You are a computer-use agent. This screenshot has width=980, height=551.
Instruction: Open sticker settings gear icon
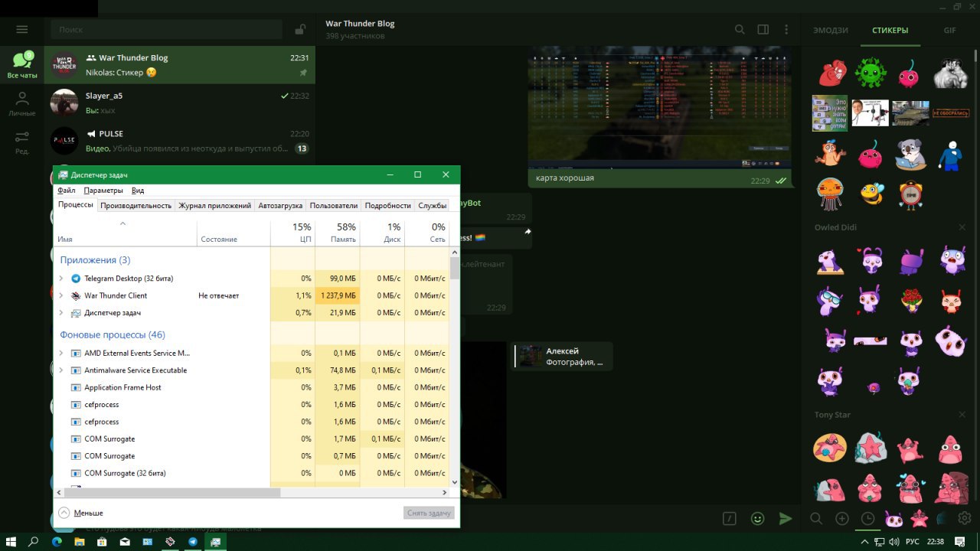point(965,518)
